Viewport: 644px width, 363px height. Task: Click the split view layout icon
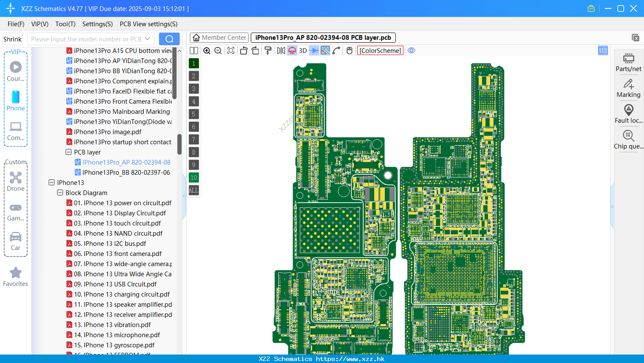[x=194, y=50]
